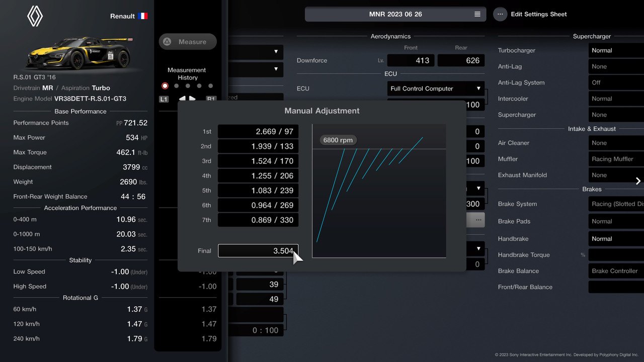Click the French flag icon beside Renault
The width and height of the screenshot is (644, 362).
pos(143,16)
